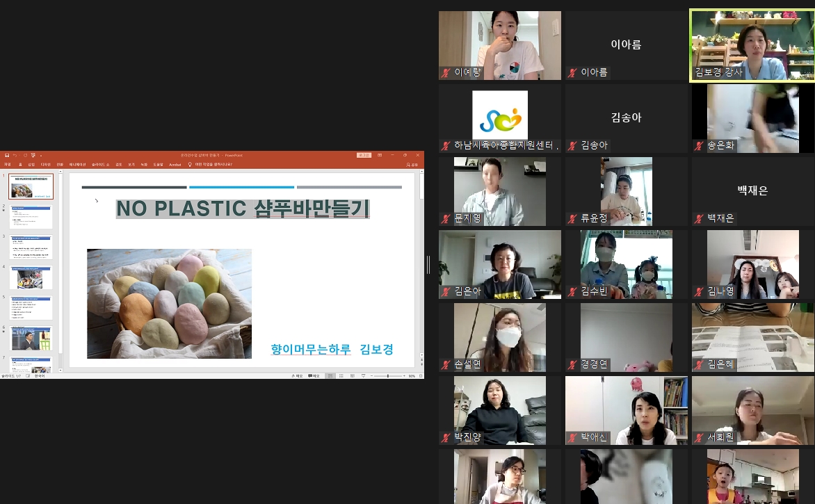Image resolution: width=815 pixels, height=504 pixels.
Task: Click the zoom slider handle
Action: coord(388,375)
